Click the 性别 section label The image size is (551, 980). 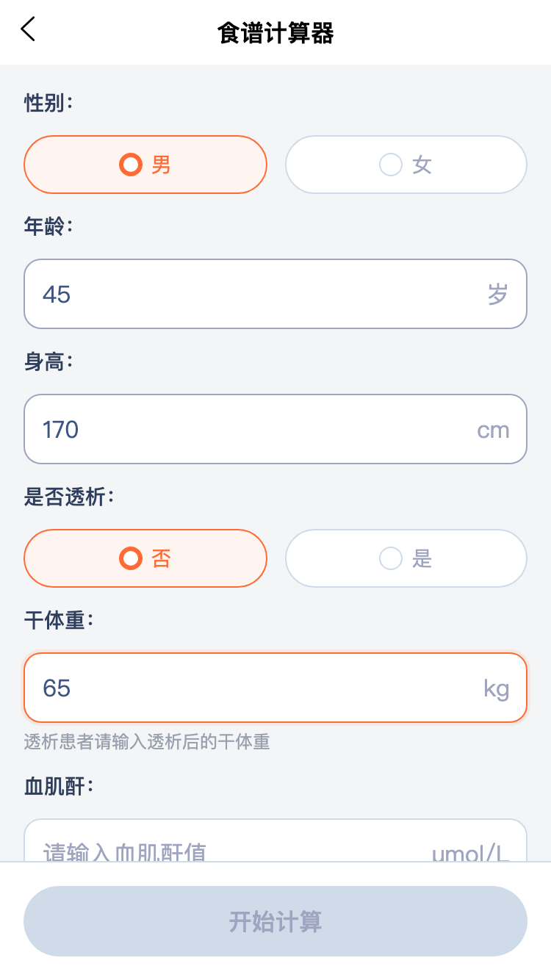(48, 103)
